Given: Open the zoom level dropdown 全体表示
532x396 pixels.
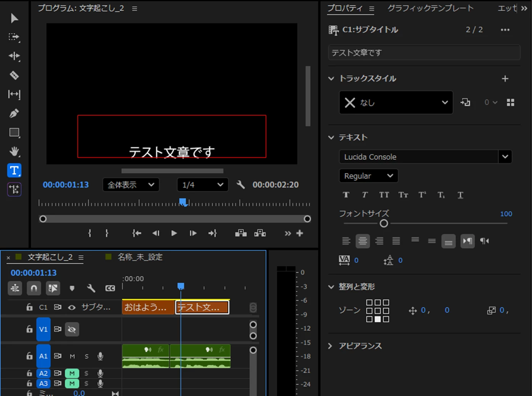Looking at the screenshot, I should click(131, 185).
